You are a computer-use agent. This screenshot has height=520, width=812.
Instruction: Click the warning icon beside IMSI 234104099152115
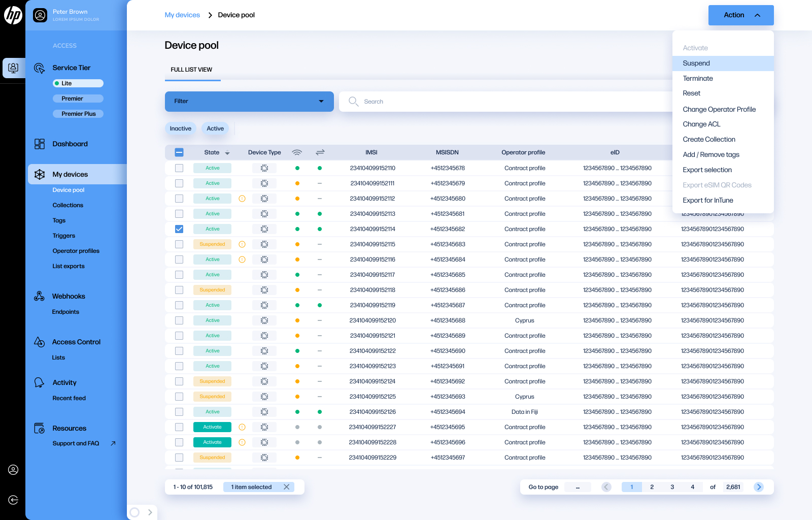(242, 244)
